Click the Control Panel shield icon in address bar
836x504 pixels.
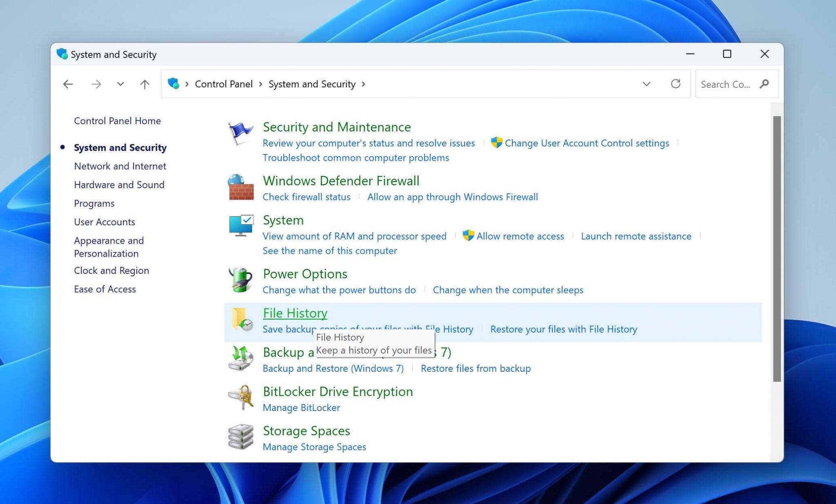173,84
